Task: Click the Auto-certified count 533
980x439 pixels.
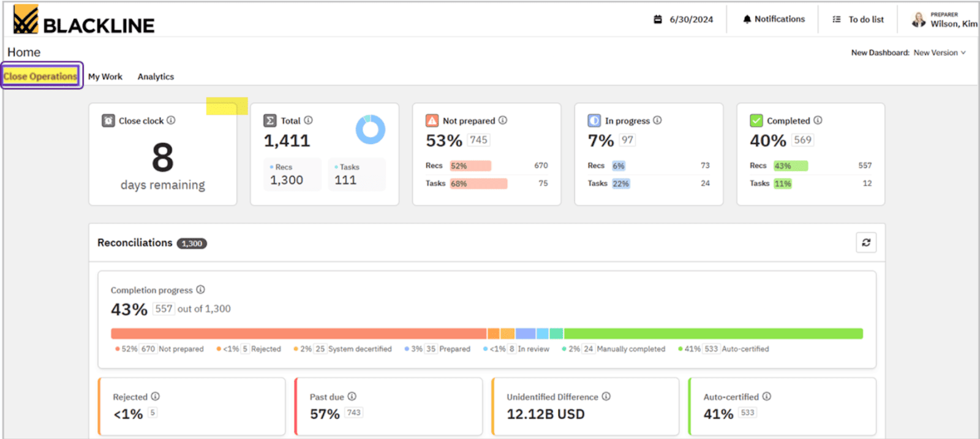Action: coord(748,413)
